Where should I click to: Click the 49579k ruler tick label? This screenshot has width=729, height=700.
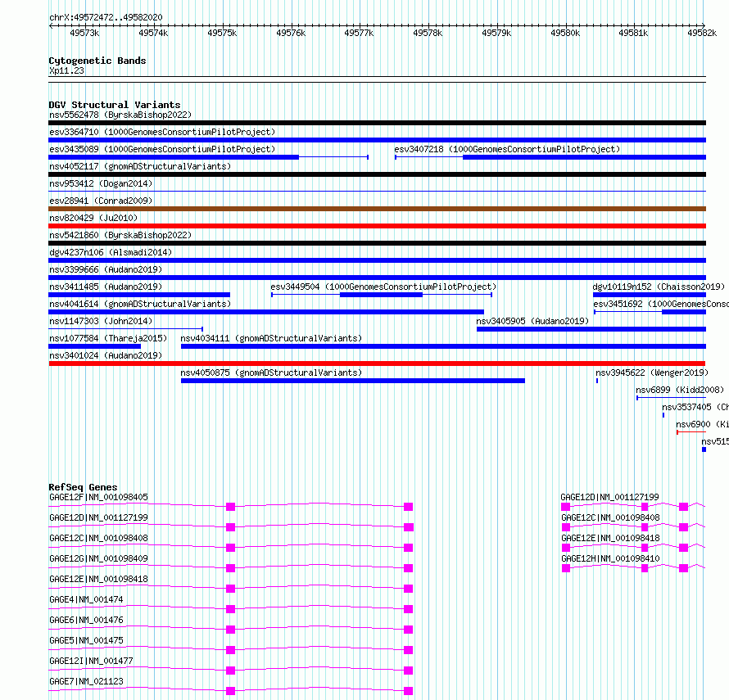coord(496,33)
